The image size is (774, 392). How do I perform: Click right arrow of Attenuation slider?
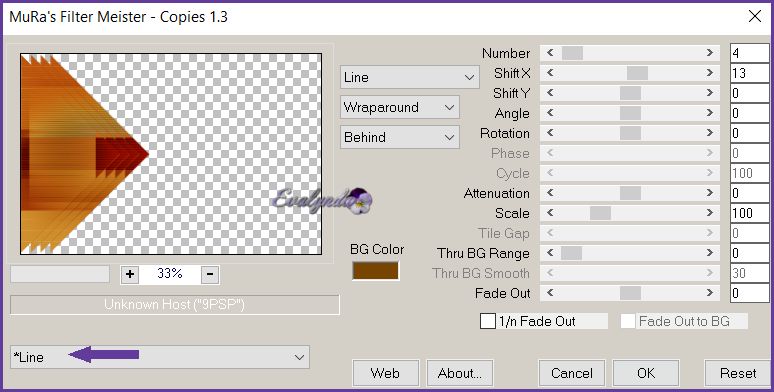click(709, 193)
